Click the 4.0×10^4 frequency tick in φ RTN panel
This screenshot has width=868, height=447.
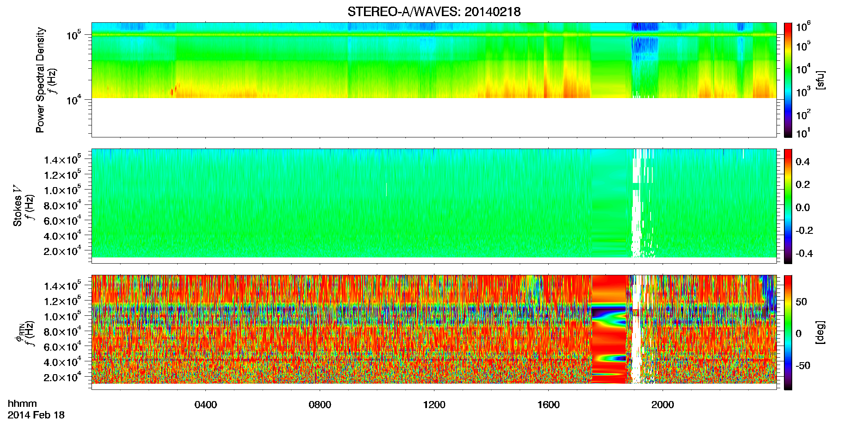[x=63, y=362]
